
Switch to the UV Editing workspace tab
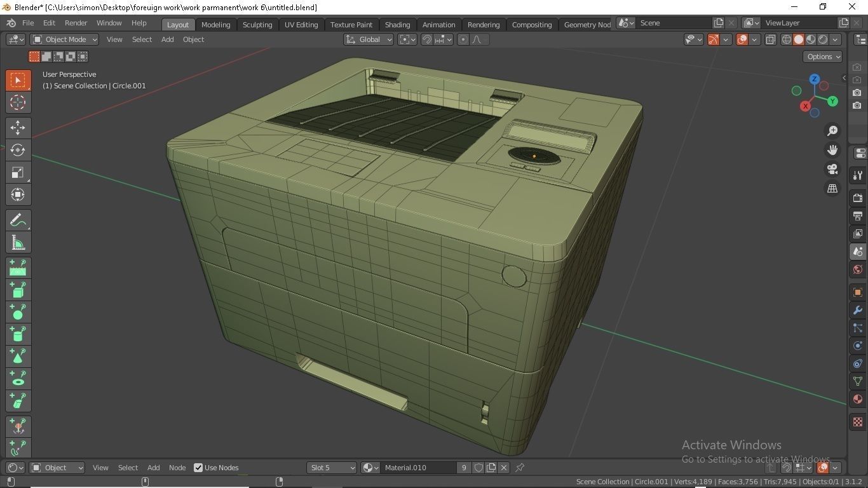(x=301, y=24)
